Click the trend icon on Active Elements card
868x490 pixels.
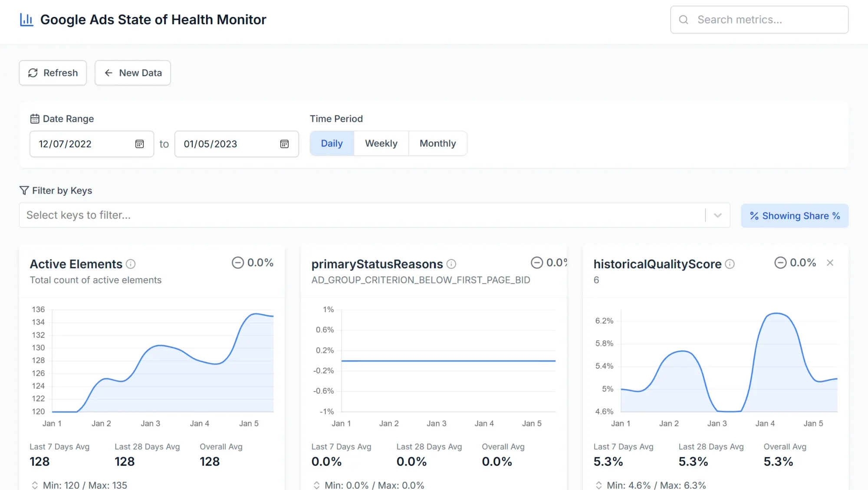point(238,263)
